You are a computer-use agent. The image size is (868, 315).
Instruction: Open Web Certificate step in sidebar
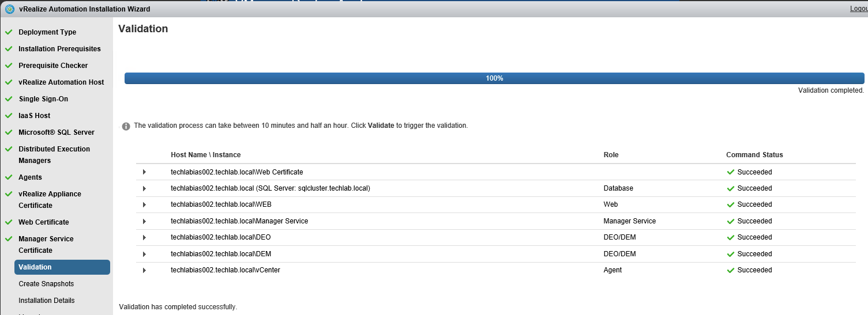pos(44,222)
